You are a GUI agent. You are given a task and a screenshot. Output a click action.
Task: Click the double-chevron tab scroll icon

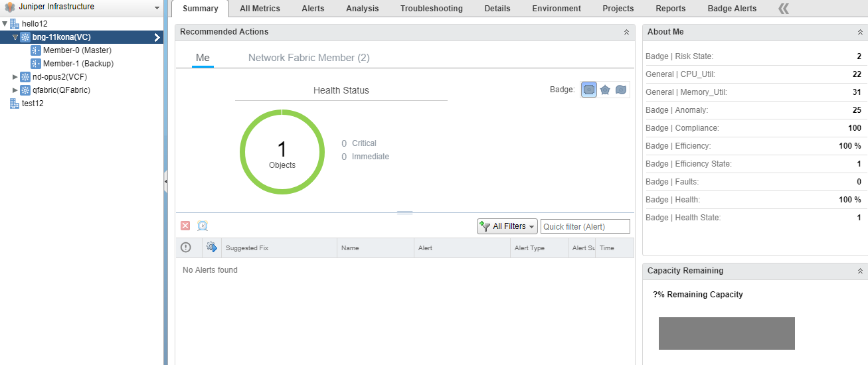point(784,9)
